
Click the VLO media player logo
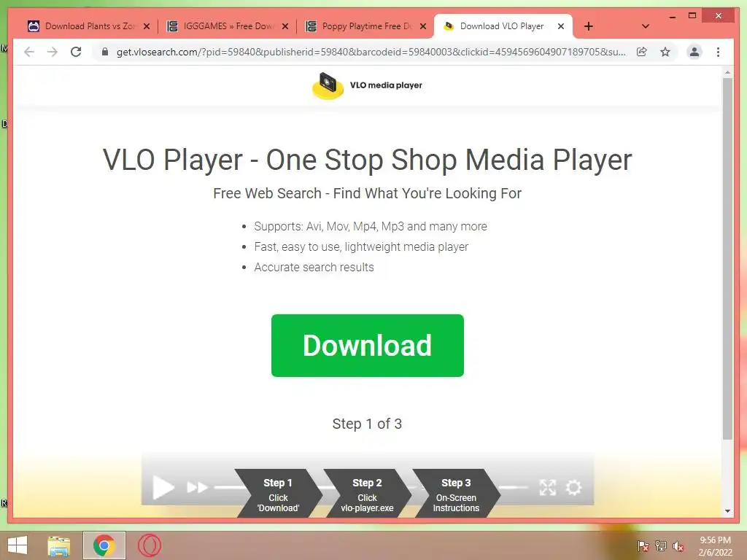coord(368,85)
